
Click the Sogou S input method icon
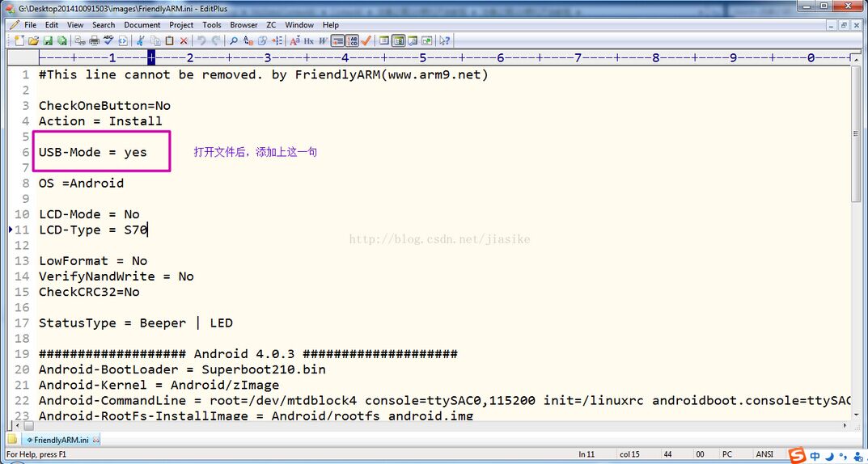(x=797, y=456)
